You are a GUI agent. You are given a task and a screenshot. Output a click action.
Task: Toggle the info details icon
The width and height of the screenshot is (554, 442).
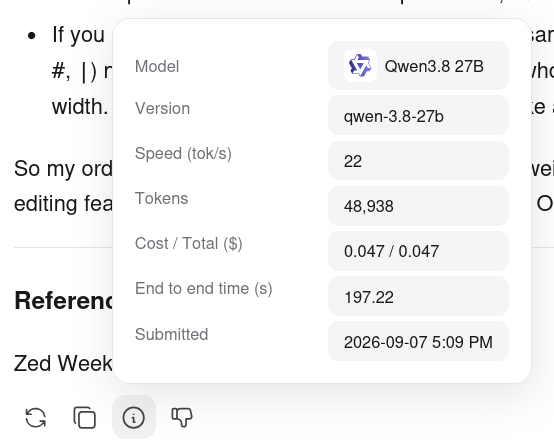tap(134, 418)
